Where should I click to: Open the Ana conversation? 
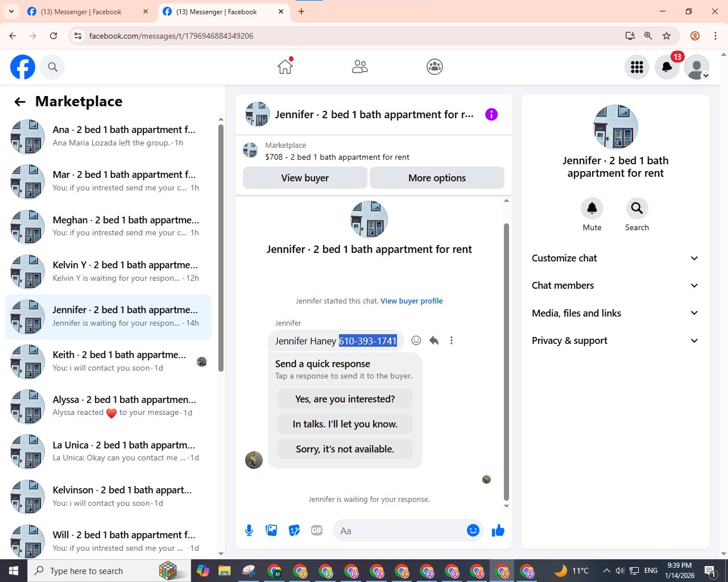108,136
